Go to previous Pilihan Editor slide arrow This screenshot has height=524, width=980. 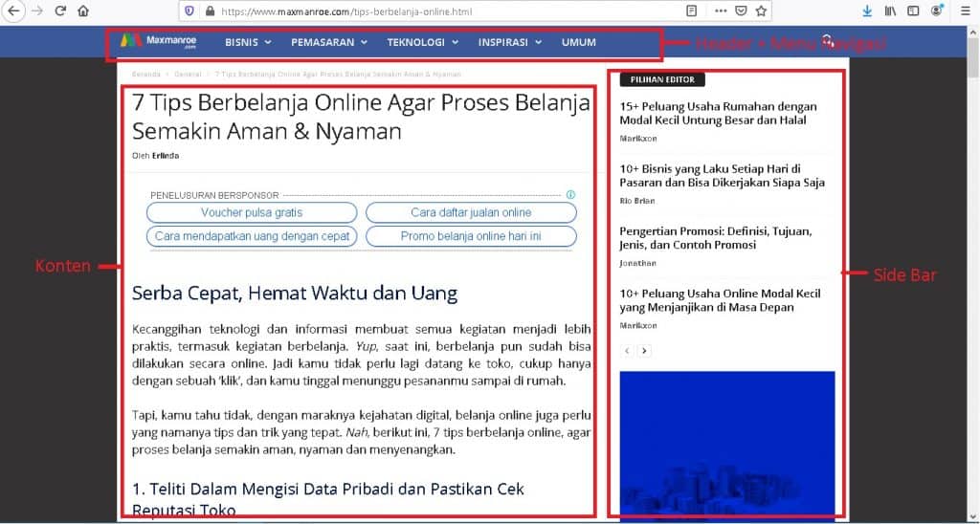pos(627,350)
